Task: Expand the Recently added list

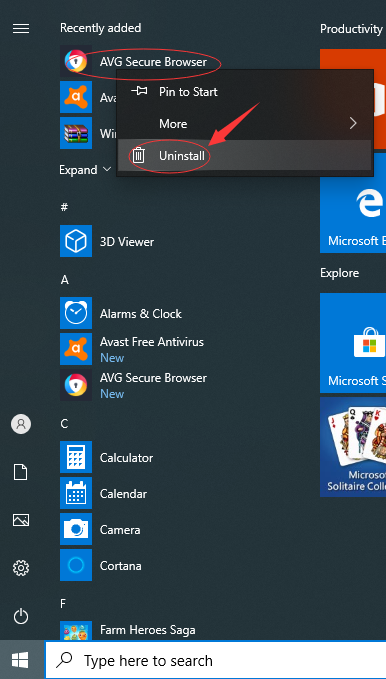Action: pos(85,170)
